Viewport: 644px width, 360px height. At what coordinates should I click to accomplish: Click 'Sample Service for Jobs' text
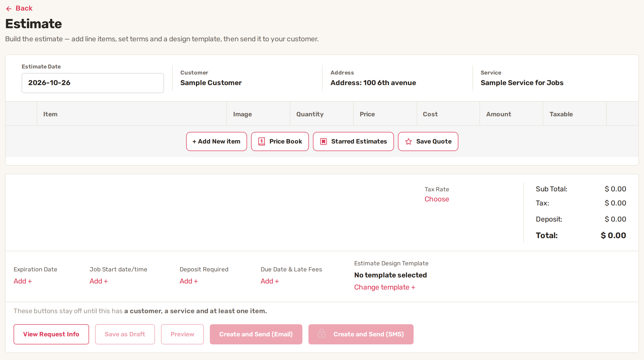click(522, 83)
